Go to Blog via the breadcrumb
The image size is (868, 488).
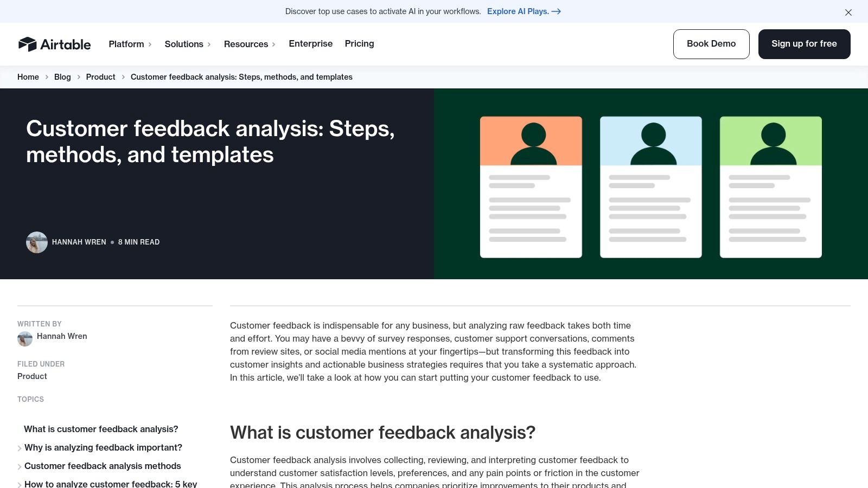pos(62,77)
